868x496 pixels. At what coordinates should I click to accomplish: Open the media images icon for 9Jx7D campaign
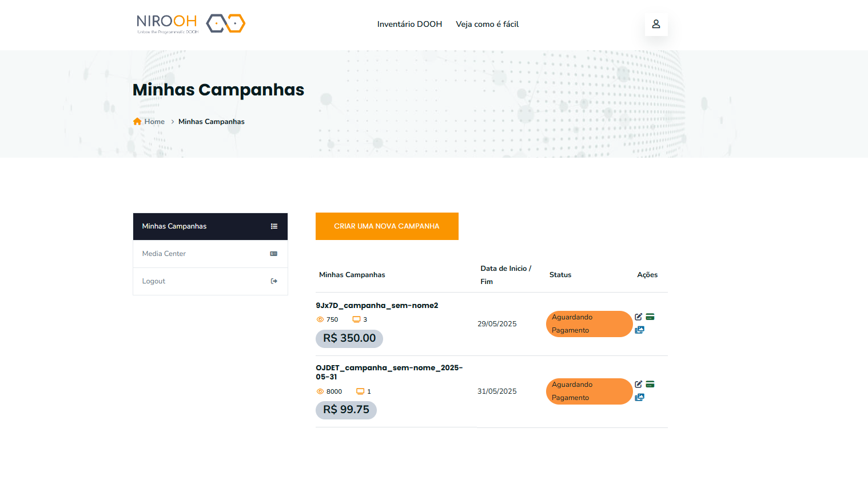click(639, 330)
